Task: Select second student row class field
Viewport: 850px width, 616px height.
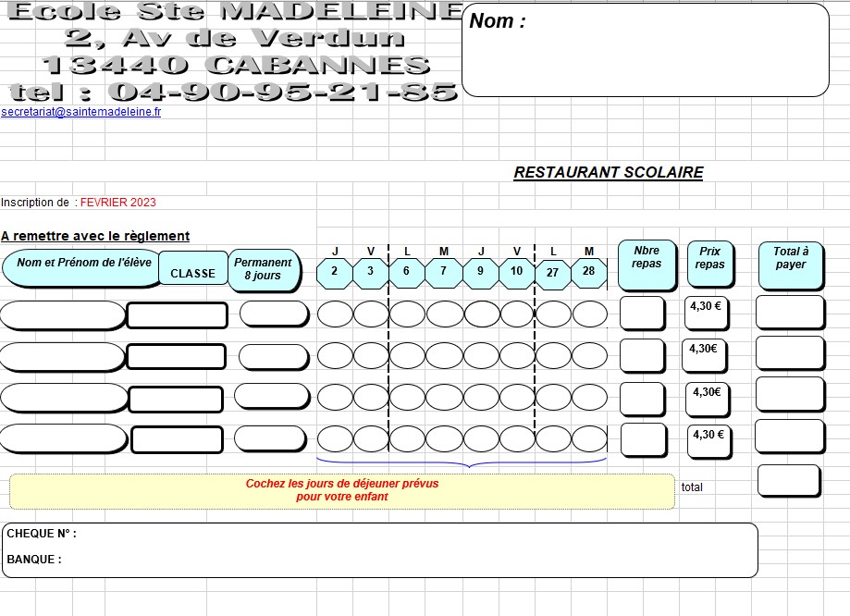Action: [176, 357]
